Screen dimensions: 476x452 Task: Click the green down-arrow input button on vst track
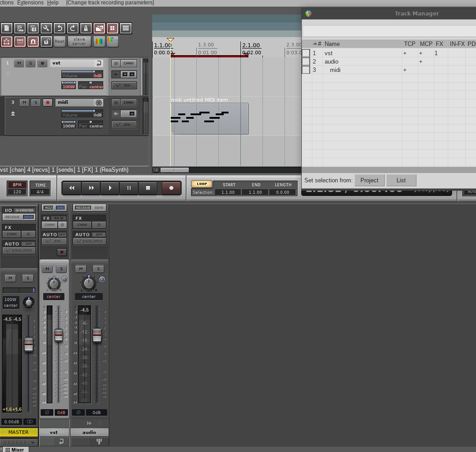click(x=125, y=75)
